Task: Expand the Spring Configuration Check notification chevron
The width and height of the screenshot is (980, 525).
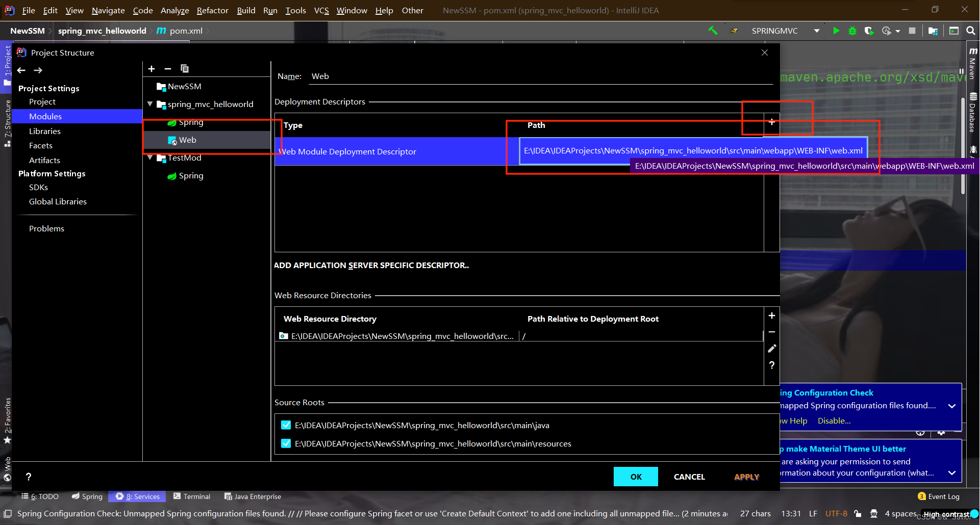Action: [952, 406]
